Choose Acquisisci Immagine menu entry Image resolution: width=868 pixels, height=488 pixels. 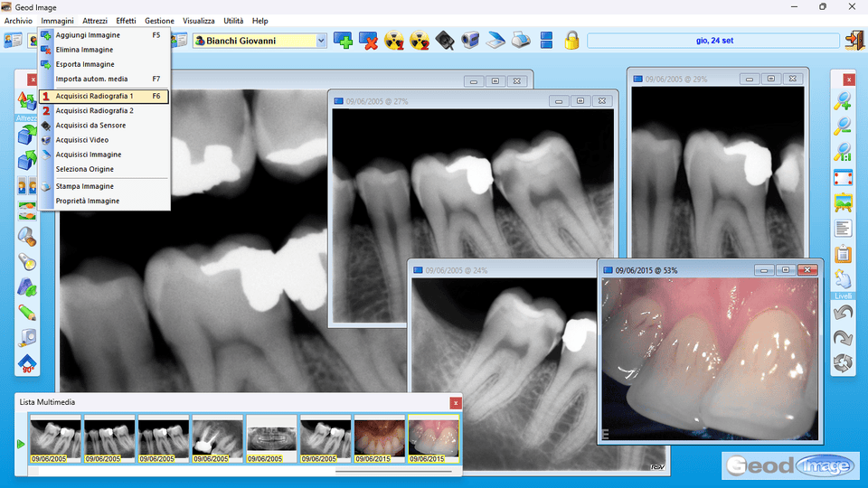pyautogui.click(x=103, y=155)
